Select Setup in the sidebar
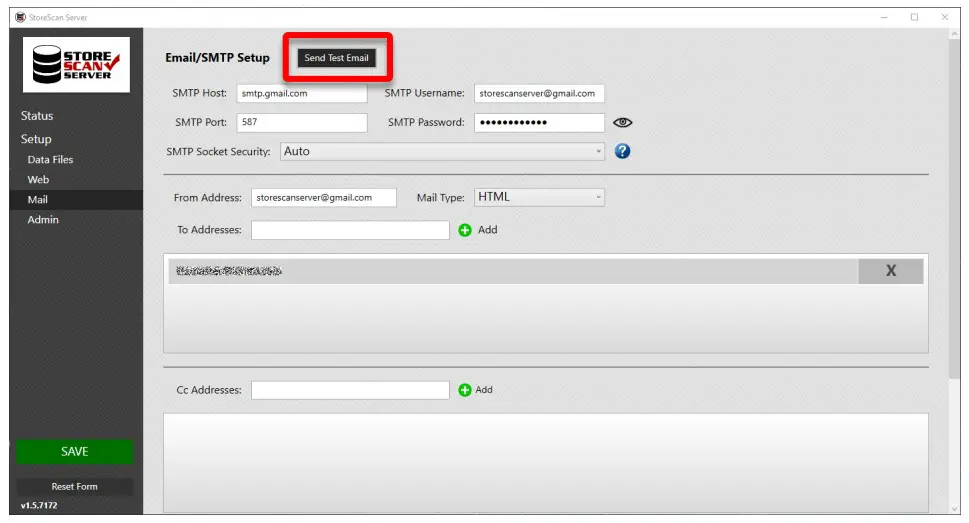Viewport: 969px width, 523px height. [36, 139]
